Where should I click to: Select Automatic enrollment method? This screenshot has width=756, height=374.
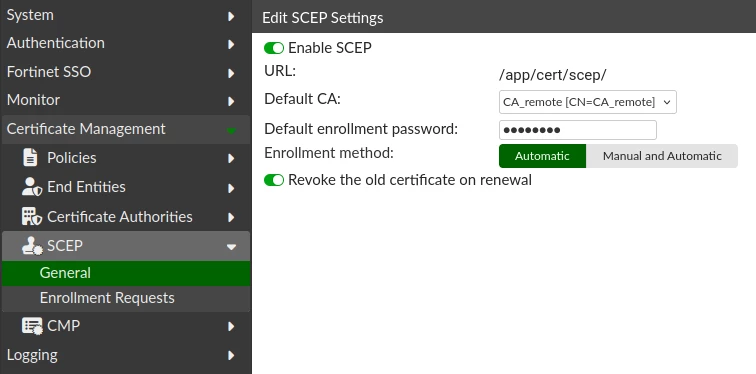[x=542, y=156]
